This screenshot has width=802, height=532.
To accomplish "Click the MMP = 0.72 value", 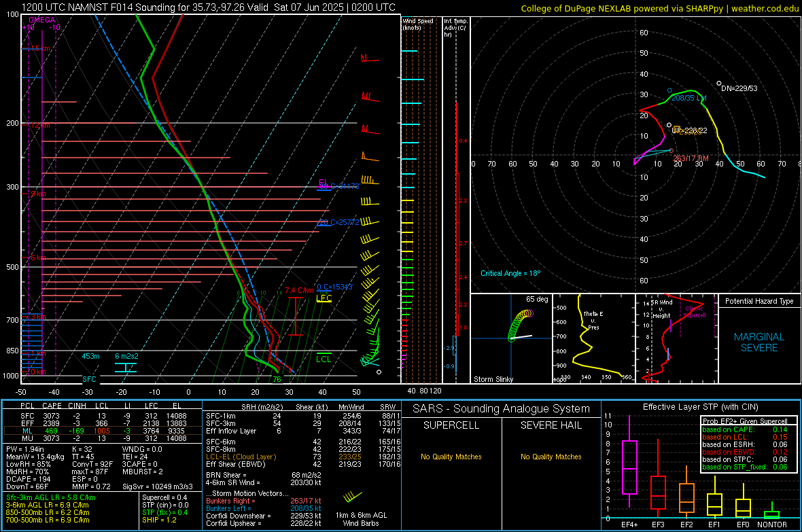I will pos(91,486).
